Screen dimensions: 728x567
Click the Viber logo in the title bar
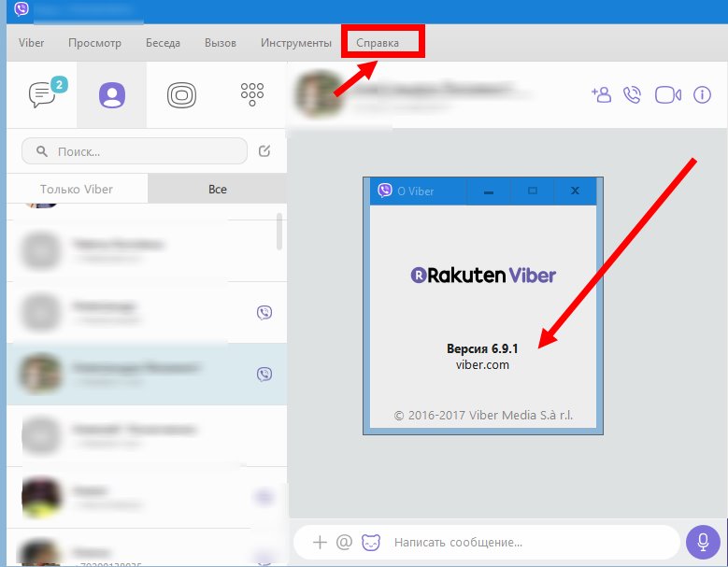click(21, 8)
